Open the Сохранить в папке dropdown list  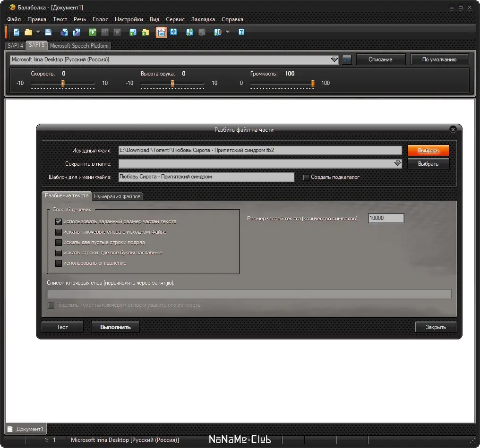coord(398,163)
